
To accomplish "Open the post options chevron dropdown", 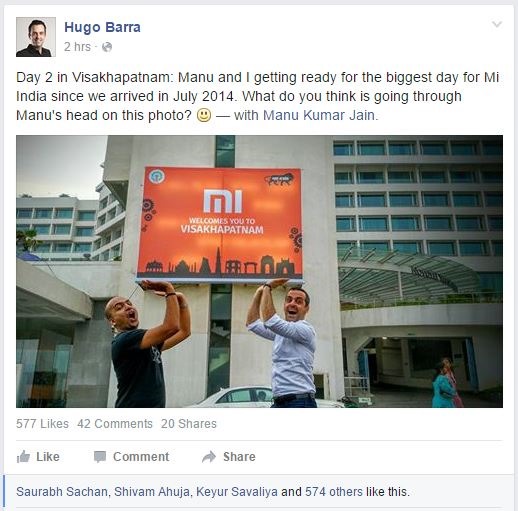I will 497,24.
